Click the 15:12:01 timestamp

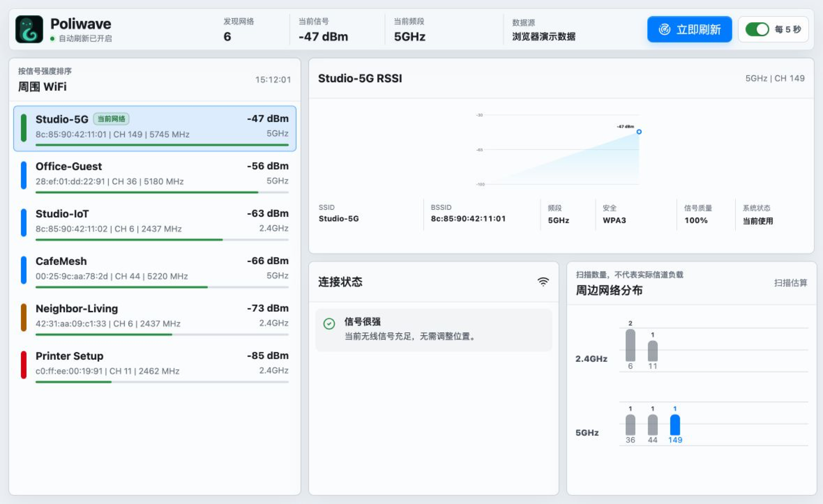[x=273, y=80]
